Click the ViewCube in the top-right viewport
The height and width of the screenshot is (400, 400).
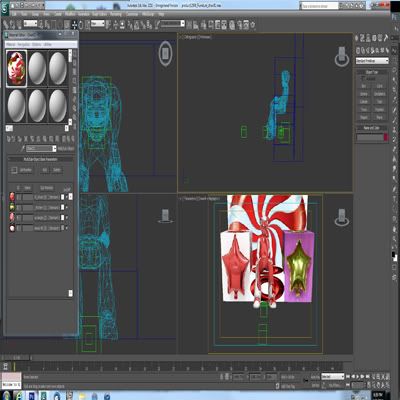[x=342, y=57]
